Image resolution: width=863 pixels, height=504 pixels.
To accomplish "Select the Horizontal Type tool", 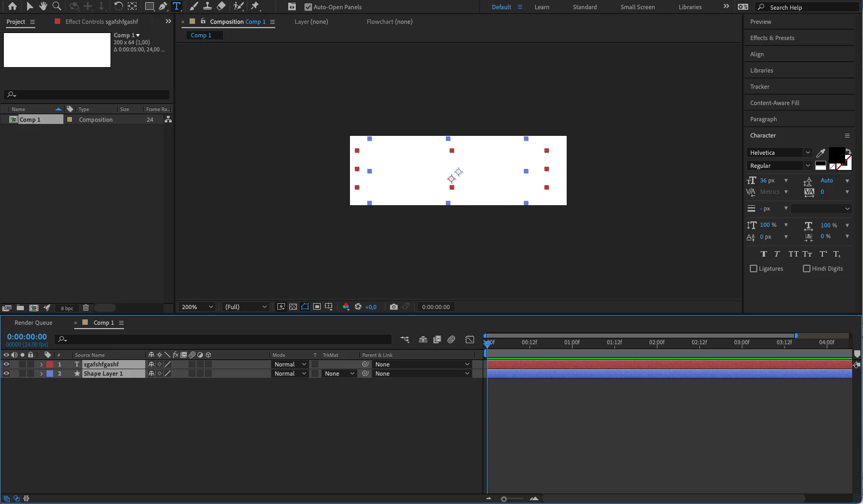I will [x=177, y=6].
